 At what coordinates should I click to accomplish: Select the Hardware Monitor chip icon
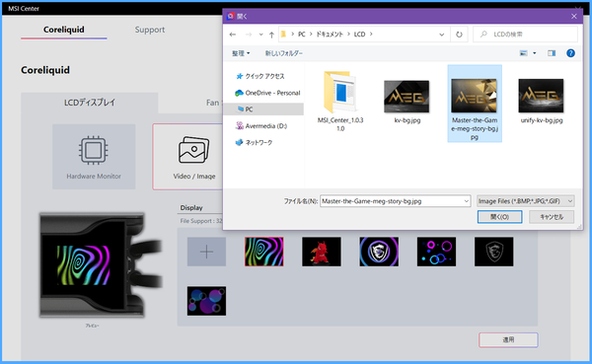94,150
